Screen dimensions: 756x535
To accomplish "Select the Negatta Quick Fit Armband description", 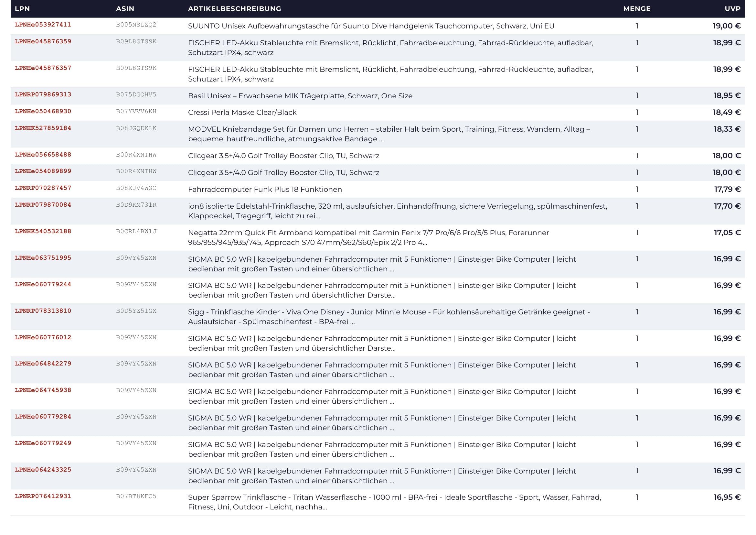I will click(368, 237).
